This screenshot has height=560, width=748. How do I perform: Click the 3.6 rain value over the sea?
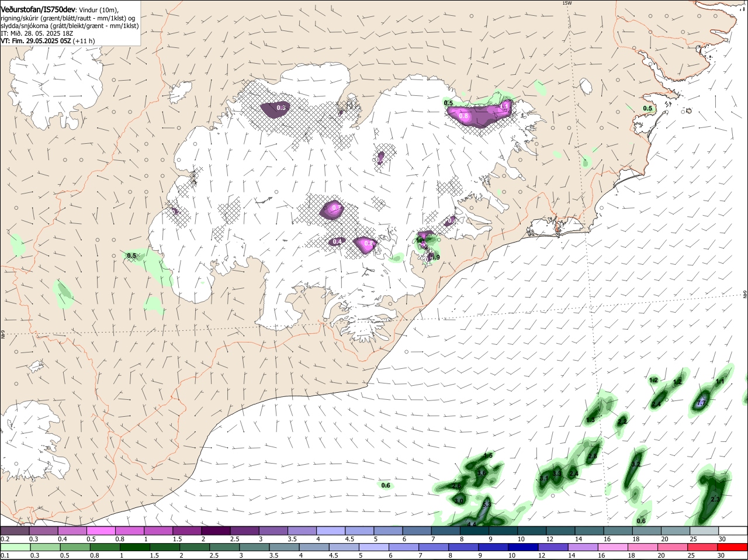482,473
